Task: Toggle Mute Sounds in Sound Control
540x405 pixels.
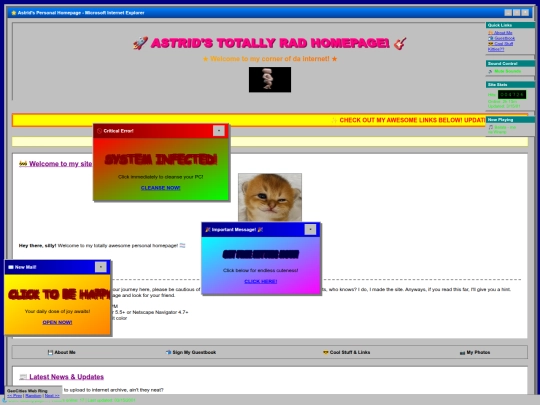Action: (x=508, y=71)
